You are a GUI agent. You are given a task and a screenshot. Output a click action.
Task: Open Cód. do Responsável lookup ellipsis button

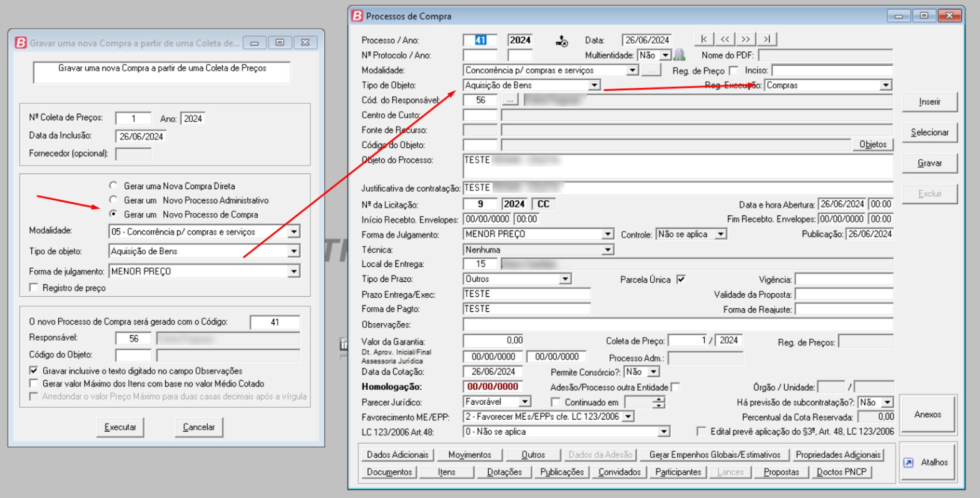tap(510, 100)
